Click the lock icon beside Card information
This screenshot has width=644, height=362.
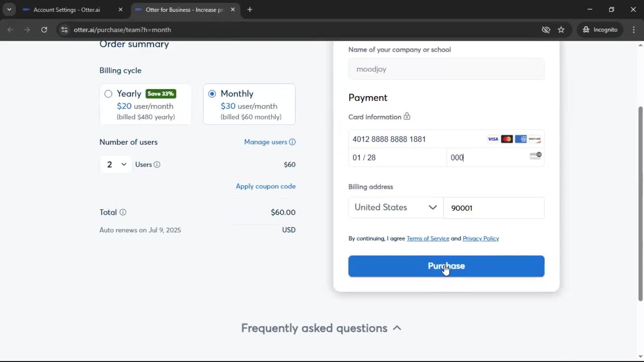[x=407, y=116]
